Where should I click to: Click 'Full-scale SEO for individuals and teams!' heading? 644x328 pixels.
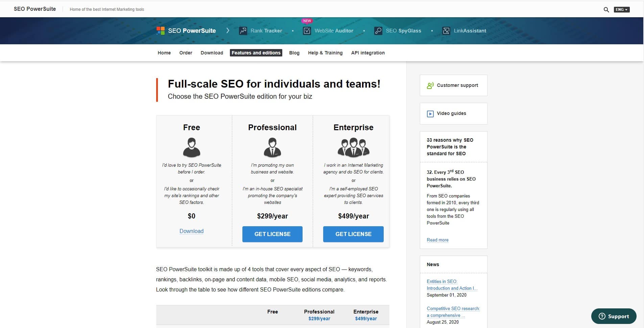(274, 84)
